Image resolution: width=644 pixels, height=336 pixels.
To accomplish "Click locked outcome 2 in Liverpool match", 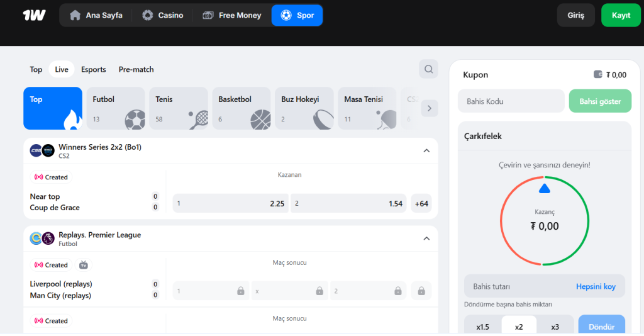I will coord(369,291).
